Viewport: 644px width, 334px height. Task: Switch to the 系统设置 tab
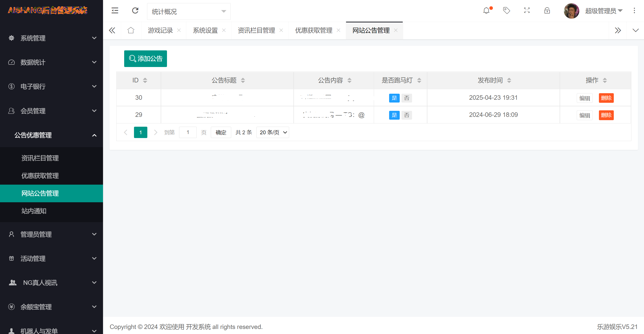point(205,30)
